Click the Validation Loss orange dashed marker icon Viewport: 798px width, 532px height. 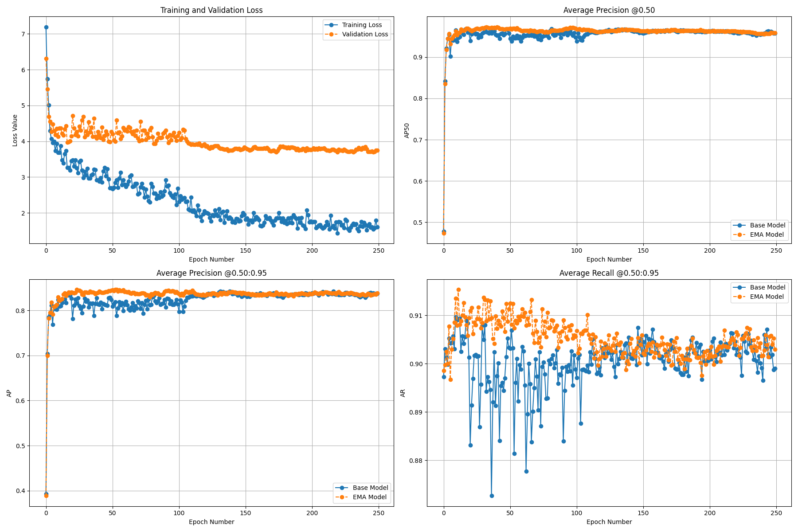coord(332,34)
